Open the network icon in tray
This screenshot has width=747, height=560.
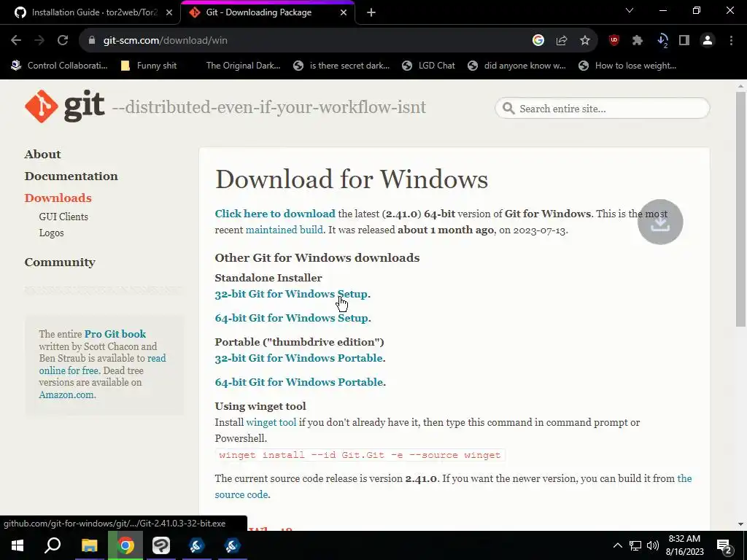click(x=635, y=545)
